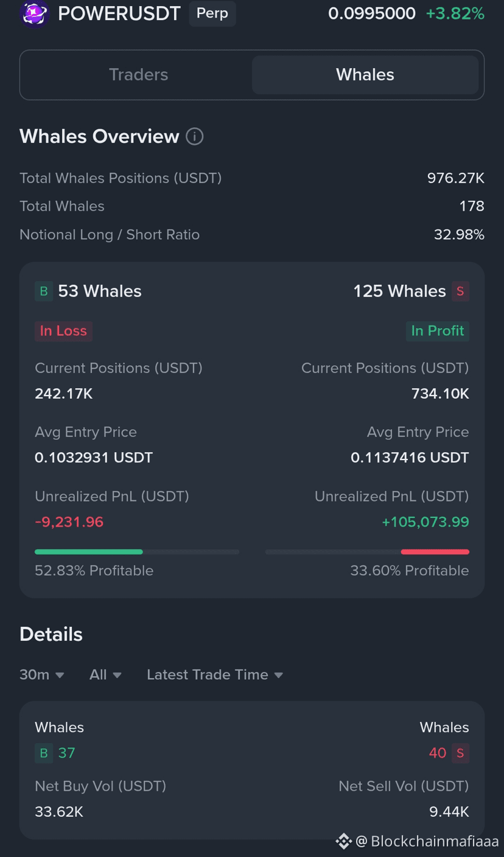This screenshot has height=857, width=504.
Task: Click the Perp contract label
Action: [212, 13]
